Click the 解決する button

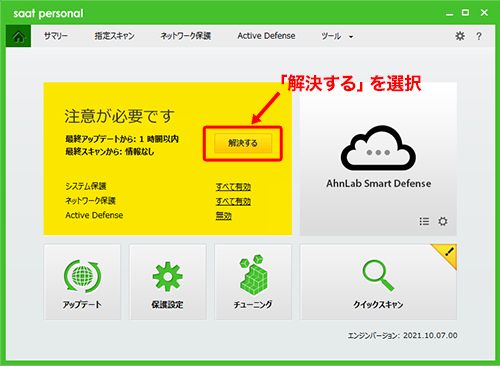243,143
